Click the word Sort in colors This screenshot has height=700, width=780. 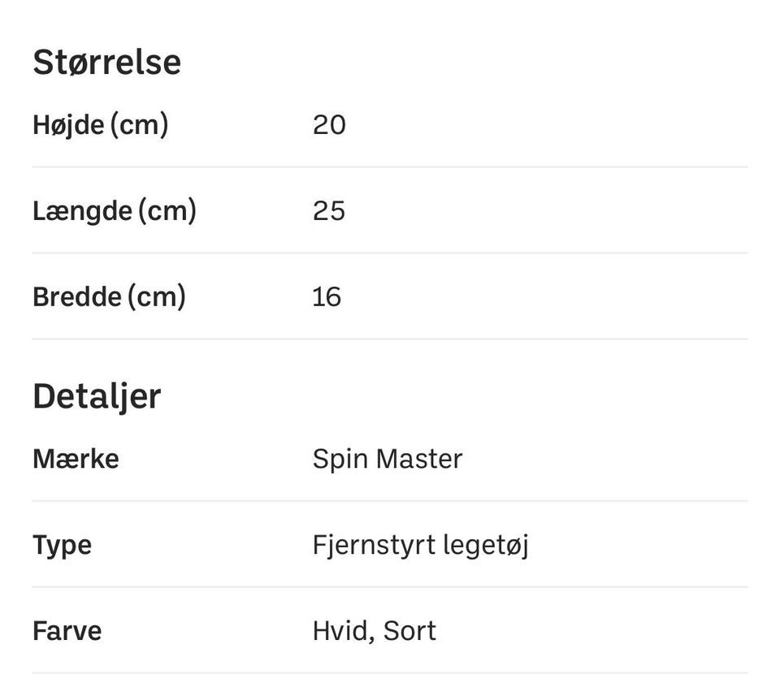pos(409,631)
